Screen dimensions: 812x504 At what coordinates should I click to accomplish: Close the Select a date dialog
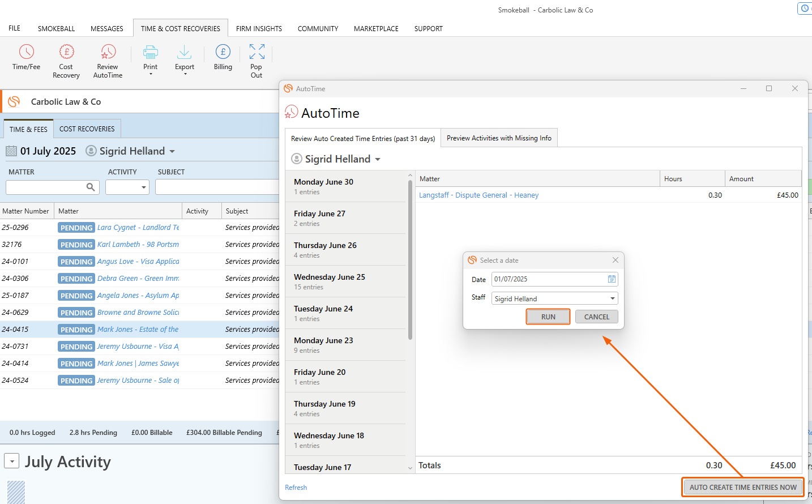pyautogui.click(x=616, y=260)
